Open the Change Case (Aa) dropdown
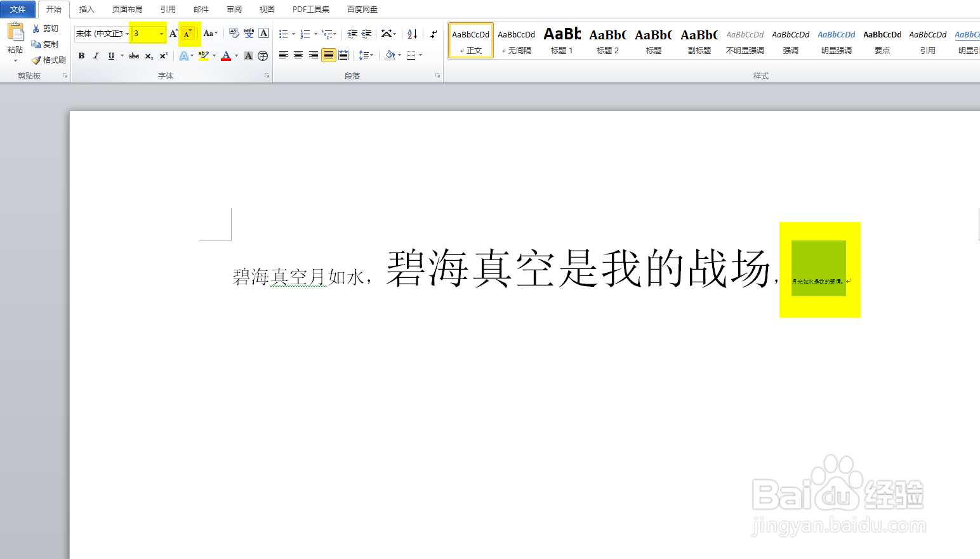 coord(210,34)
